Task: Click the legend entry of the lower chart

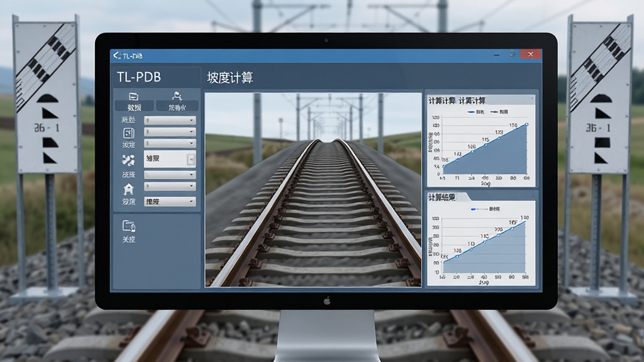Action: [486, 209]
